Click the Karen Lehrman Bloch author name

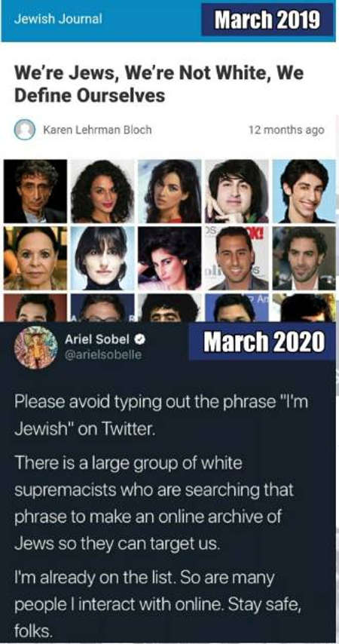(x=97, y=130)
